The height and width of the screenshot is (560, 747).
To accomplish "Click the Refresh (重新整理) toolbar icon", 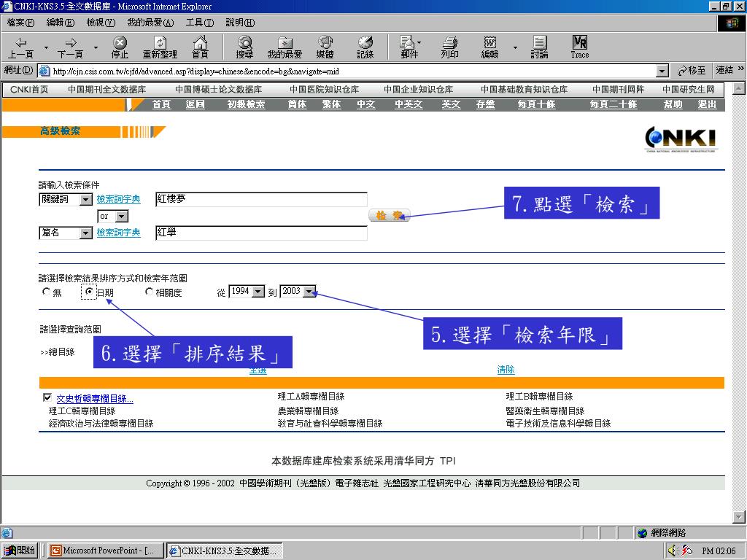I will [x=160, y=47].
